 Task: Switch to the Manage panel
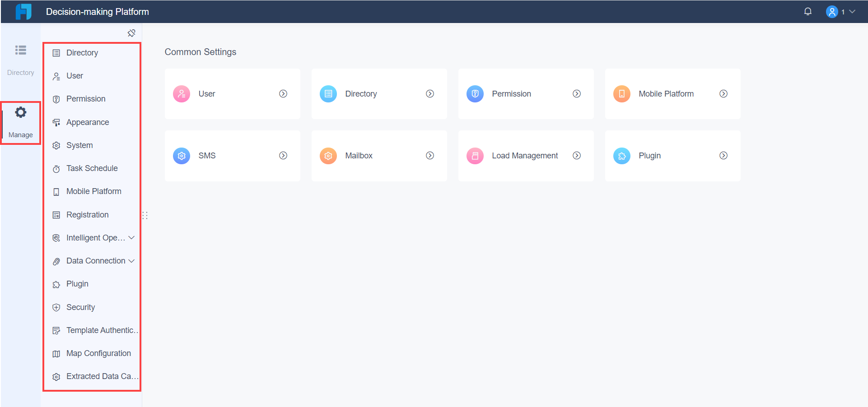(x=21, y=123)
